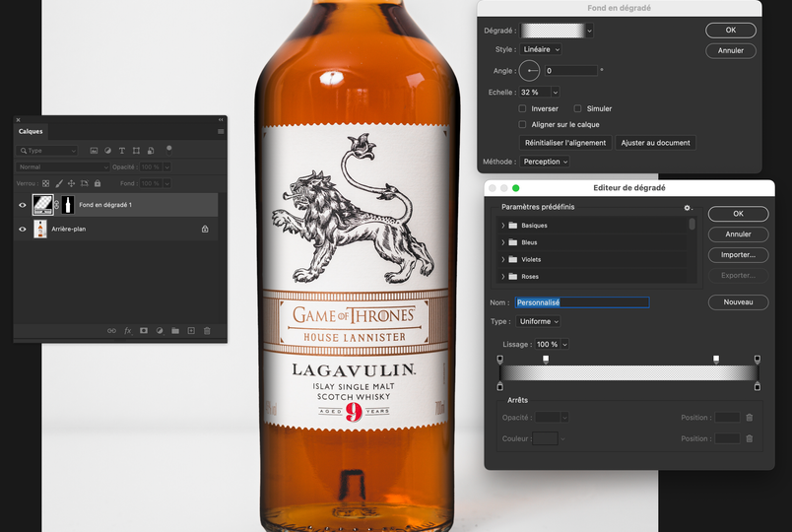
Task: Collapse the Calques panel with double arrows
Action: coord(221,120)
